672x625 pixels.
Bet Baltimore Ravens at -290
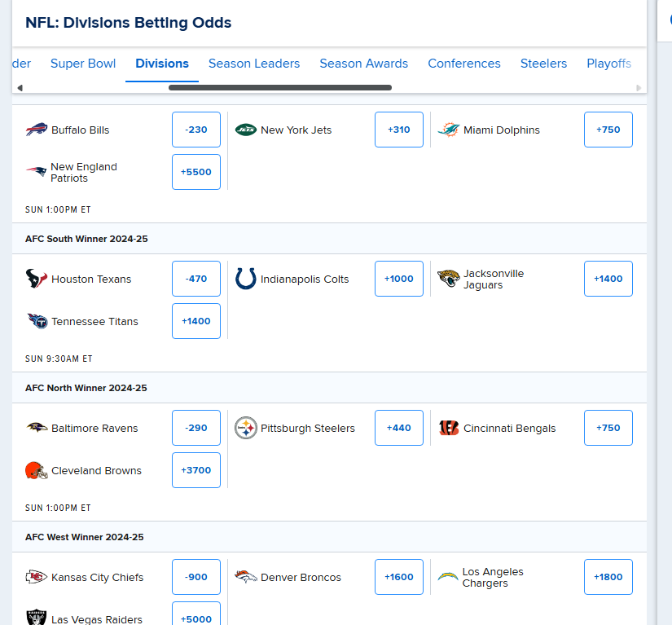point(196,428)
